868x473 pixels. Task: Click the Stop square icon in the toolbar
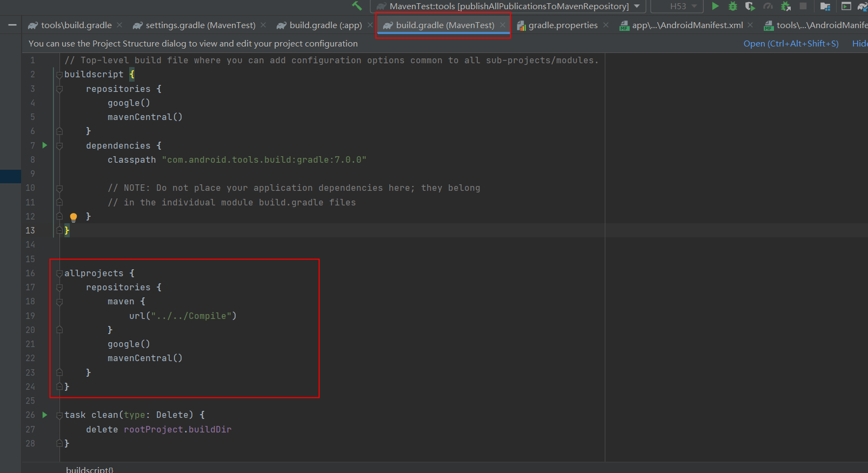pos(803,6)
